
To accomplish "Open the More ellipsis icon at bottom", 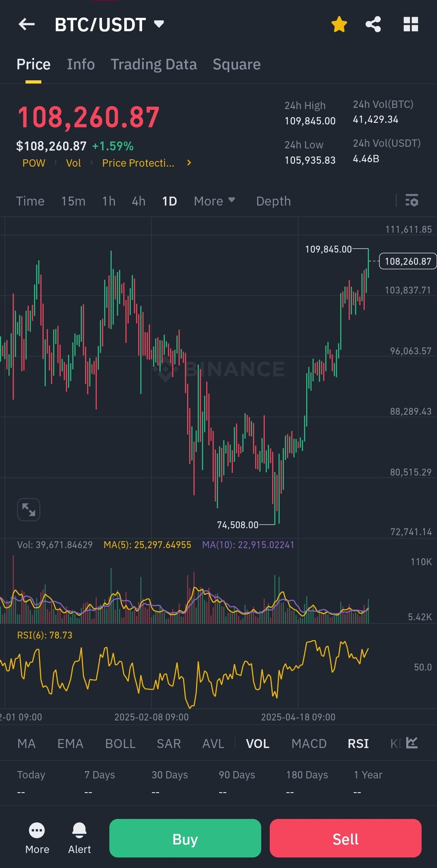I will click(x=37, y=830).
